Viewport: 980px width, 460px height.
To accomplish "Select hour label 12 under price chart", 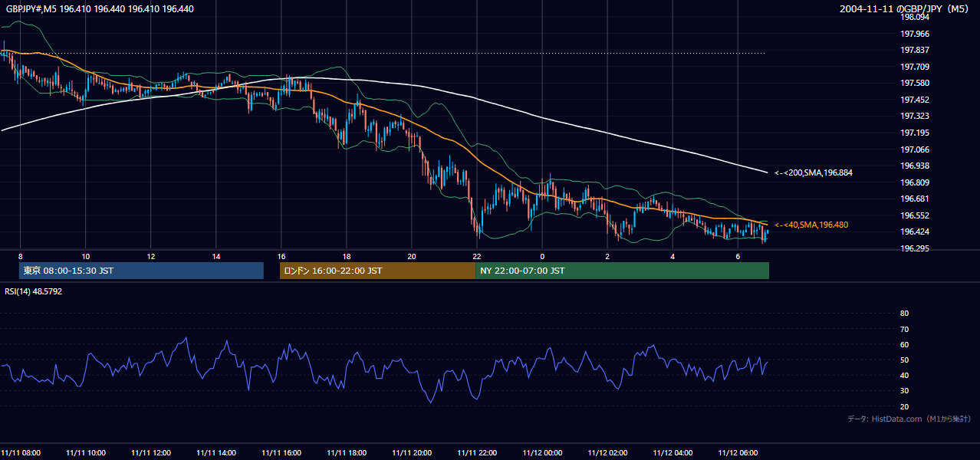I will pos(151,256).
